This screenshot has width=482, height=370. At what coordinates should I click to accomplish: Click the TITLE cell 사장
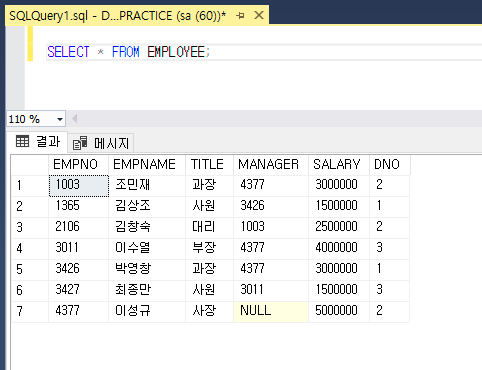coord(210,312)
